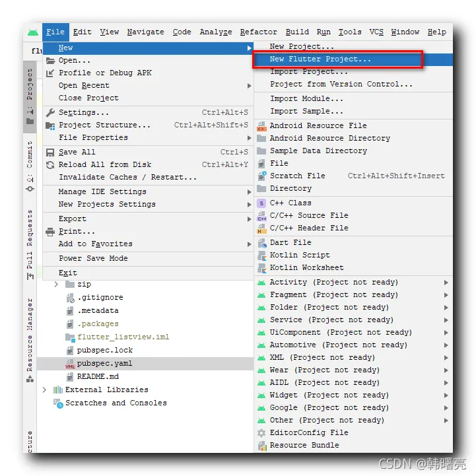Click the Open folder icon
The width and height of the screenshot is (476, 476).
(x=50, y=61)
